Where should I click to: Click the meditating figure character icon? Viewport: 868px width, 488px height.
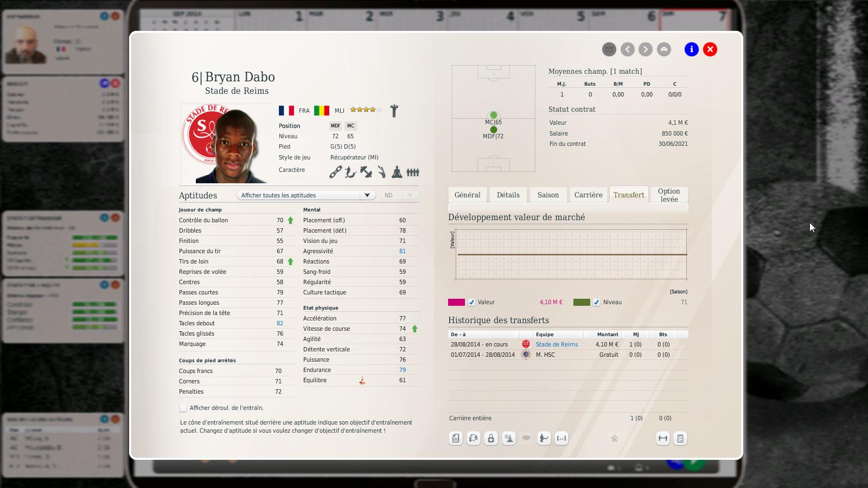[397, 172]
